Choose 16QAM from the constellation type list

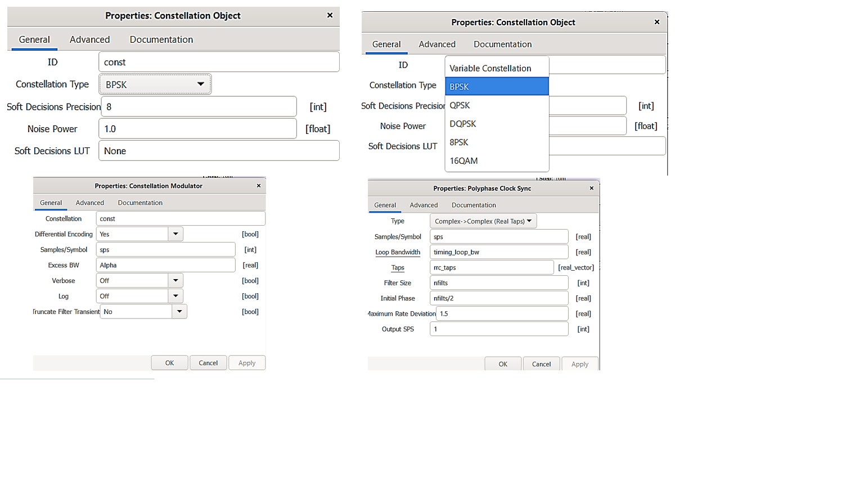coord(497,161)
